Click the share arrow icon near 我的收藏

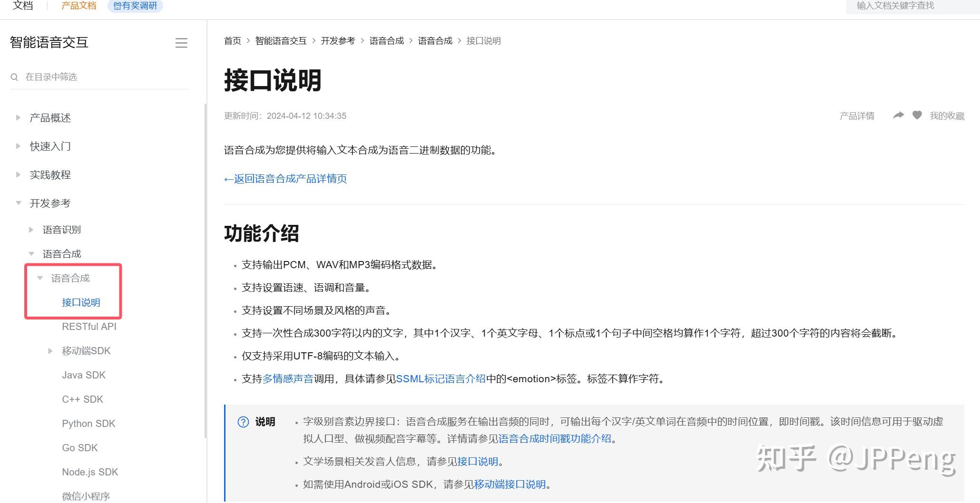898,116
